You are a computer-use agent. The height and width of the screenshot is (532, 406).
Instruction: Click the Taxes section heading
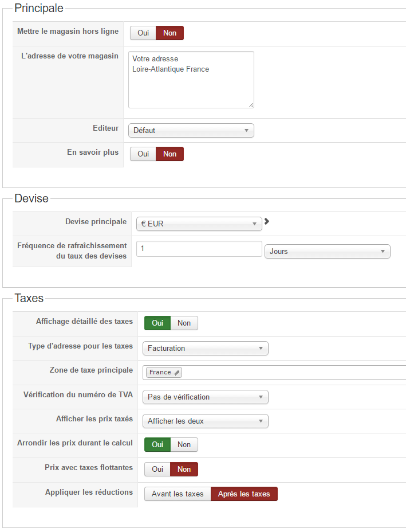point(29,298)
